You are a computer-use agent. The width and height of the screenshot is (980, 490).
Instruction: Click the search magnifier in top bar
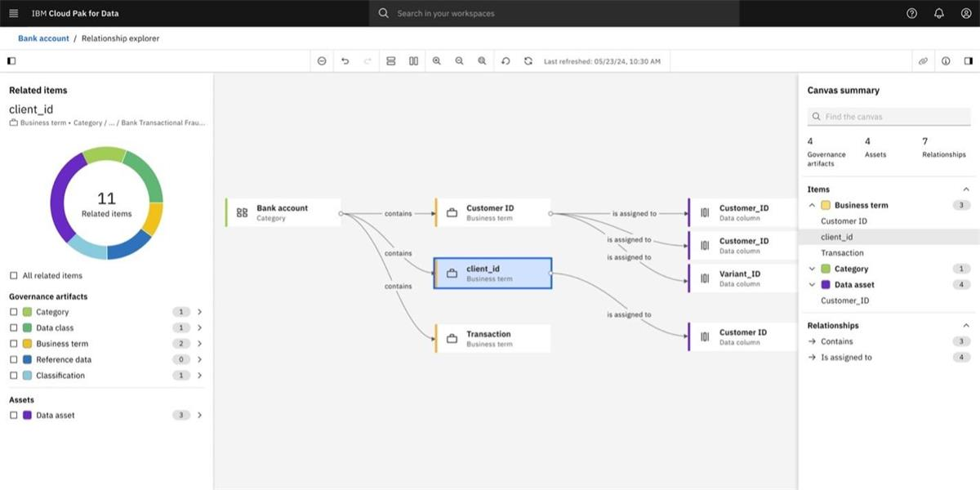pyautogui.click(x=384, y=13)
